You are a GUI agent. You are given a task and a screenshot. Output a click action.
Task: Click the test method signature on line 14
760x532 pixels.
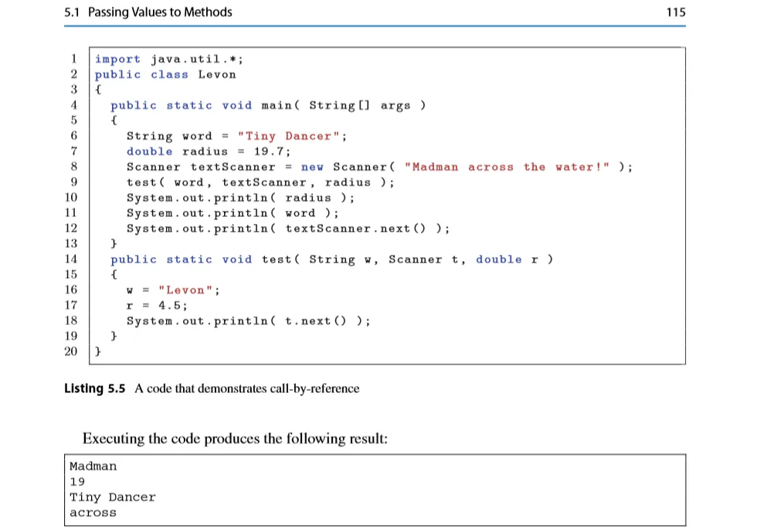[x=331, y=260]
